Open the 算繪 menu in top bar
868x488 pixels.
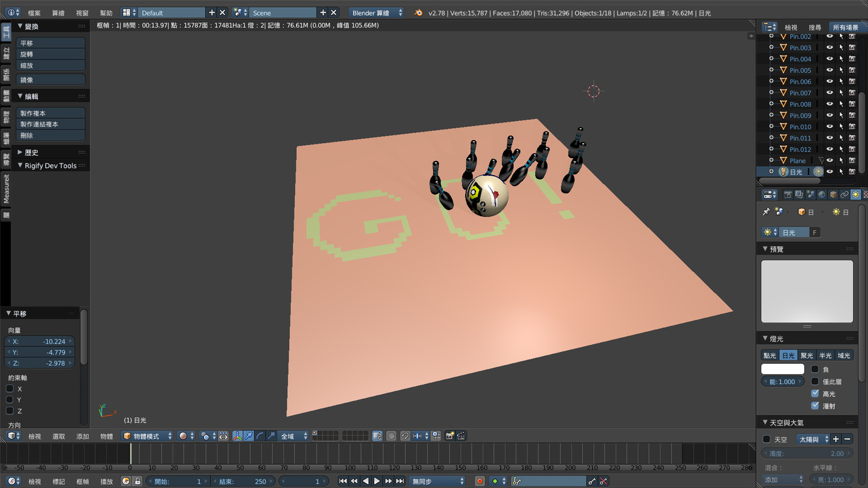[x=58, y=13]
